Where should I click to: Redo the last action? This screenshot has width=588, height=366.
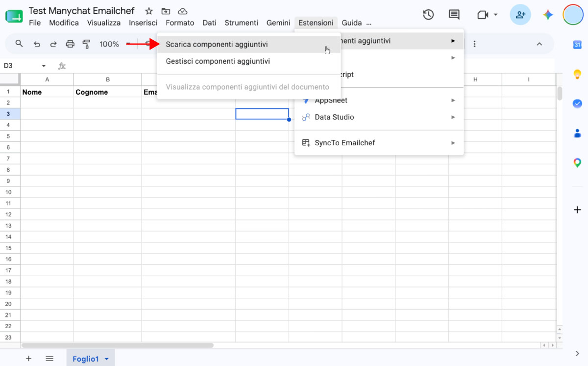pos(53,44)
